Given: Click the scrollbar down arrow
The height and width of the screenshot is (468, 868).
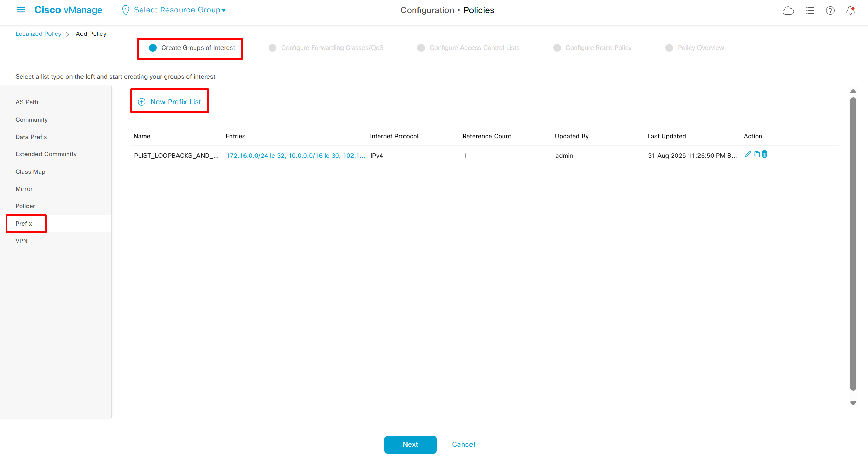Looking at the screenshot, I should (x=853, y=403).
